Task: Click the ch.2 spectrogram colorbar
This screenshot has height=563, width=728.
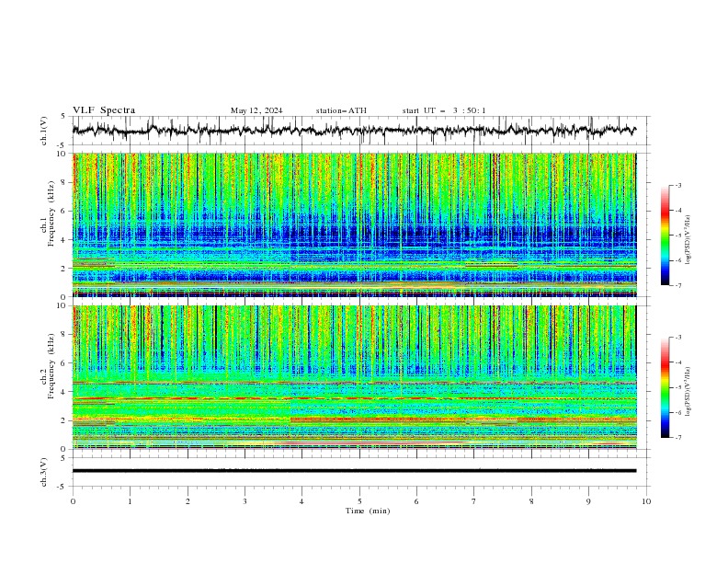Action: [x=665, y=387]
